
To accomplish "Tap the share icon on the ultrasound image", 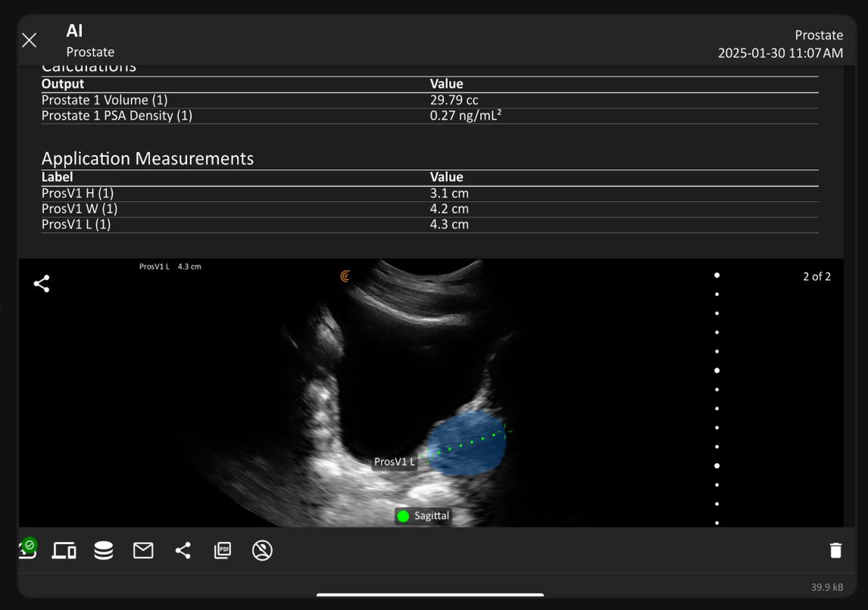I will (x=40, y=284).
